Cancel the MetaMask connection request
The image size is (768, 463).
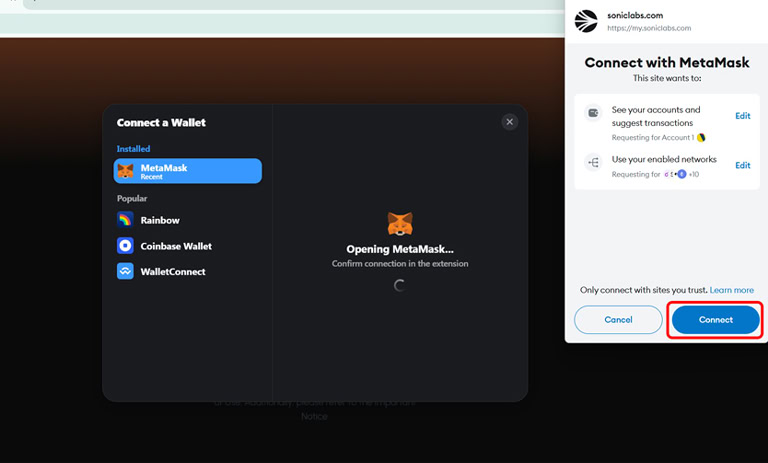(x=618, y=320)
